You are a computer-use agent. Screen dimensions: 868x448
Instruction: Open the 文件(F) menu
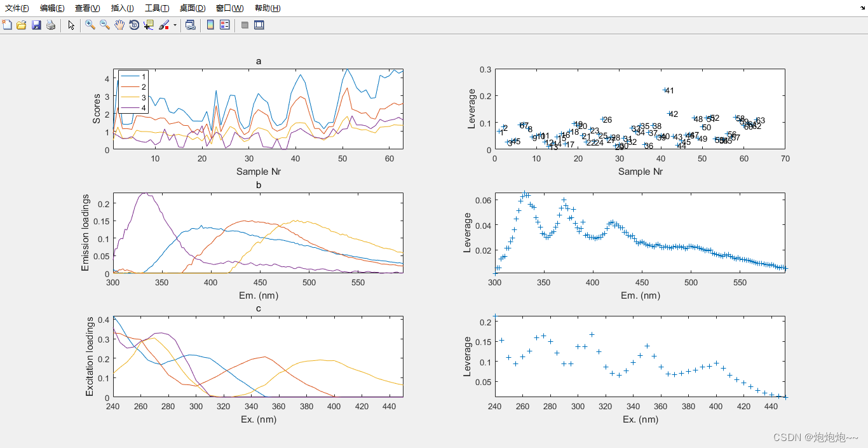[17, 8]
